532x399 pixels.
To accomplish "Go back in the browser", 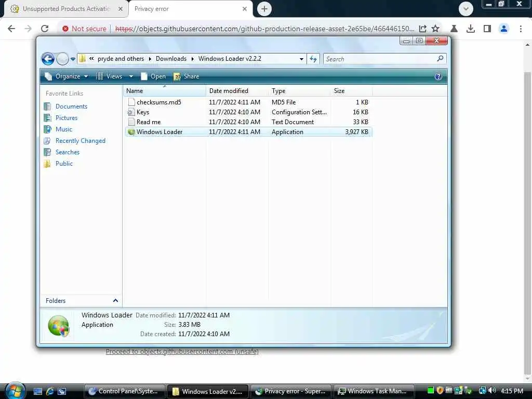I will [11, 29].
